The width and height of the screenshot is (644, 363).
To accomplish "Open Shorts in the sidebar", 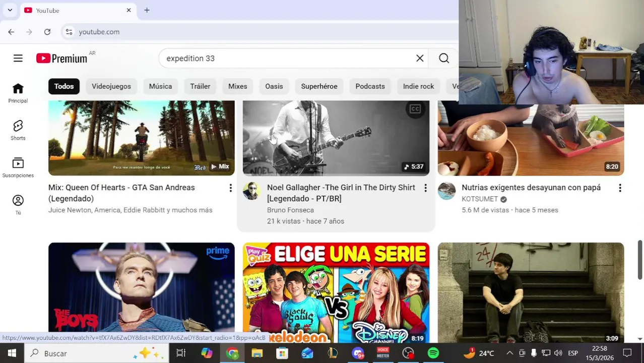I will (x=18, y=130).
